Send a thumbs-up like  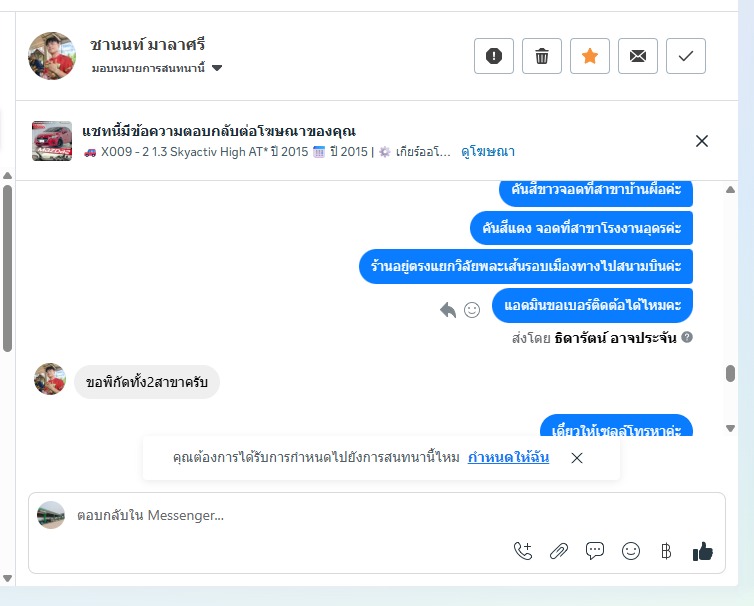tap(703, 551)
